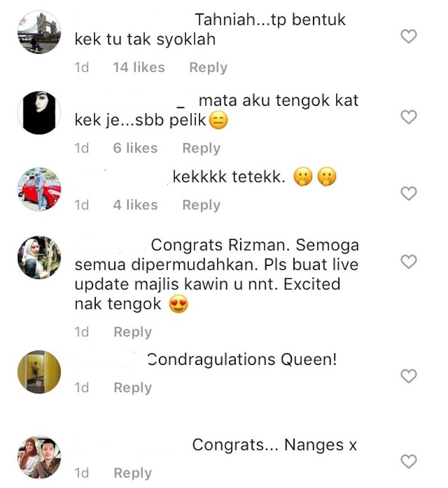Like the 'Tahniah...tp bentuk' comment
Image resolution: width=448 pixels, height=488 pixels.
pos(408,36)
